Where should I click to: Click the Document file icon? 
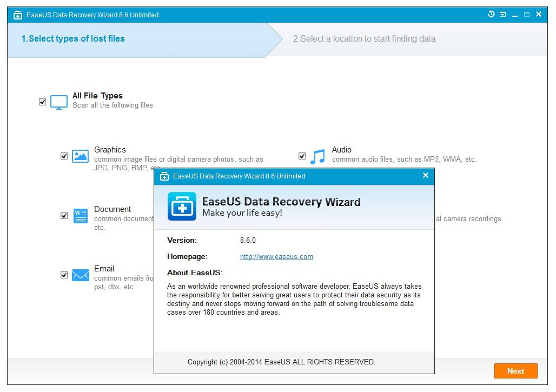(x=81, y=216)
